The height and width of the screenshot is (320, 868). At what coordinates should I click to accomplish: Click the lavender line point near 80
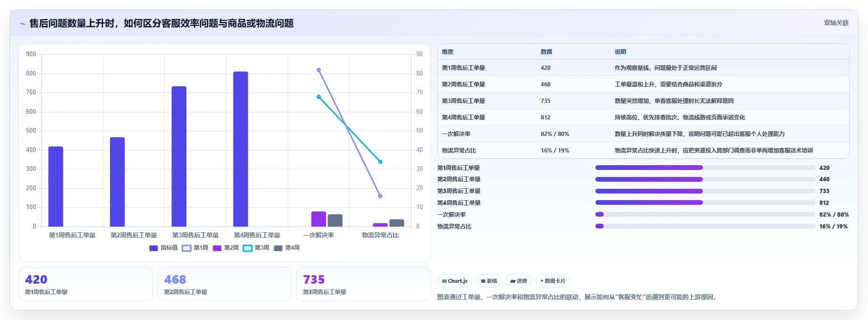(x=319, y=70)
